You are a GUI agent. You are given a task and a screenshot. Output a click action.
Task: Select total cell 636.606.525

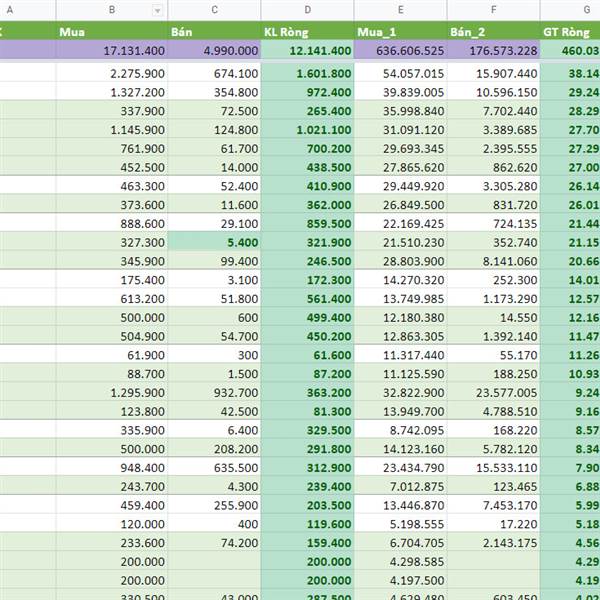(401, 51)
